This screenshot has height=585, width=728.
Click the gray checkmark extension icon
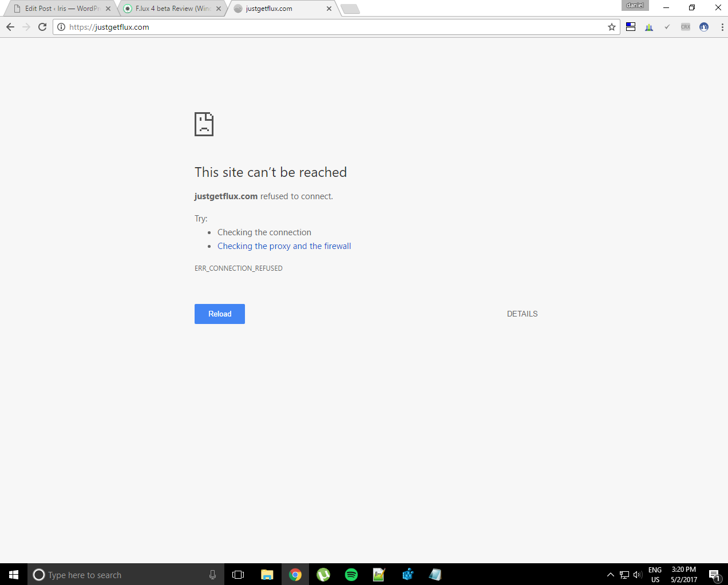point(667,27)
